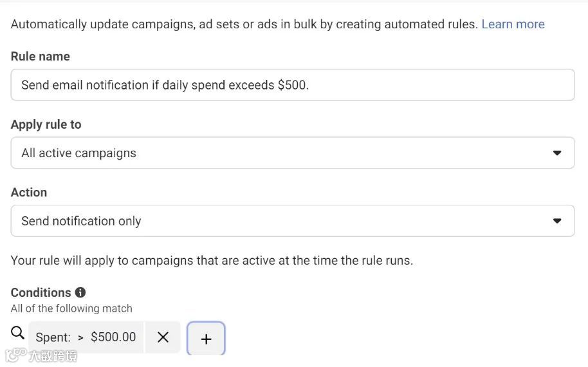Click the Conditions info icon

point(80,292)
